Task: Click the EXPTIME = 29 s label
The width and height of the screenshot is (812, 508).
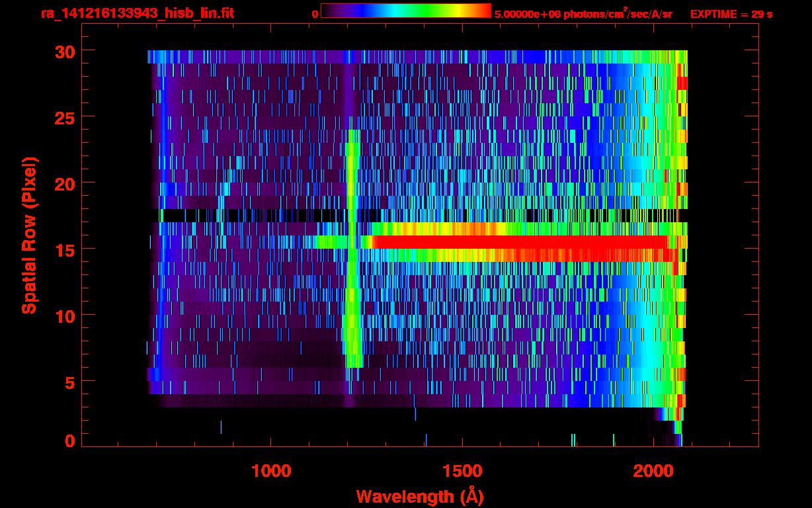Action: pyautogui.click(x=731, y=13)
